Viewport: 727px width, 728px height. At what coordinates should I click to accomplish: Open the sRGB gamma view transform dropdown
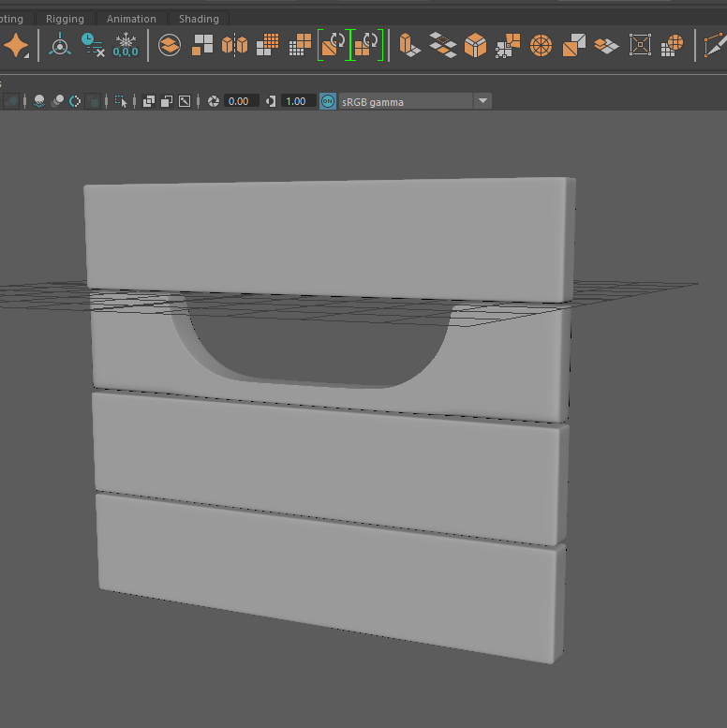click(x=482, y=101)
